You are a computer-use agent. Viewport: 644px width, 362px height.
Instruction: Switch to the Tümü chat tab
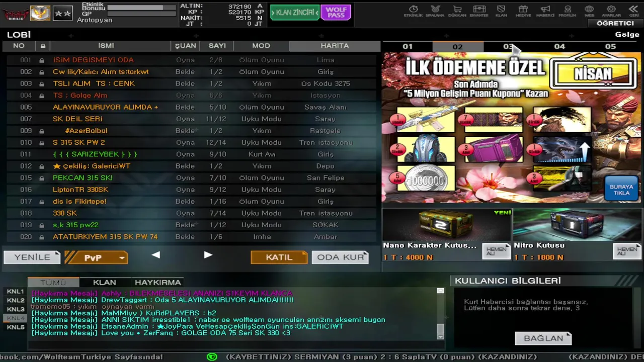[x=53, y=283]
